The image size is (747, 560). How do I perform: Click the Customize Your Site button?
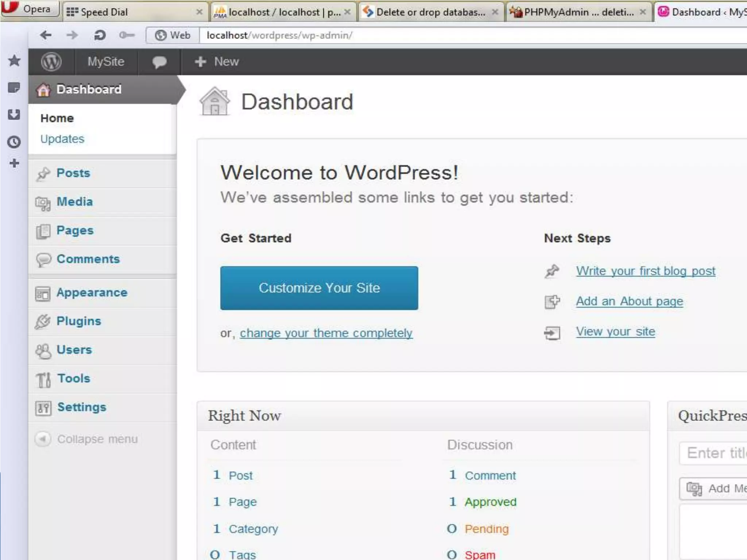pyautogui.click(x=319, y=288)
